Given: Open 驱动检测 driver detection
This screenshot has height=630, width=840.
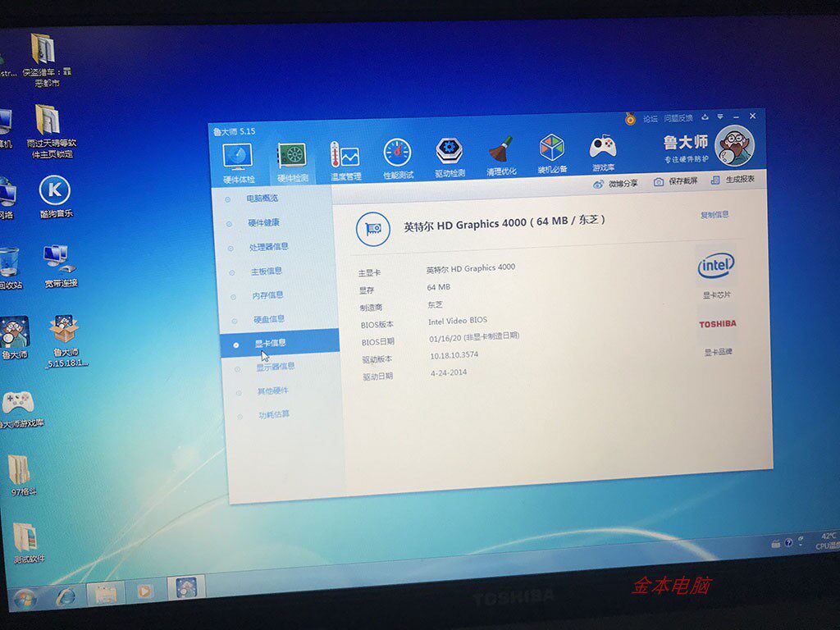Looking at the screenshot, I should (x=450, y=157).
